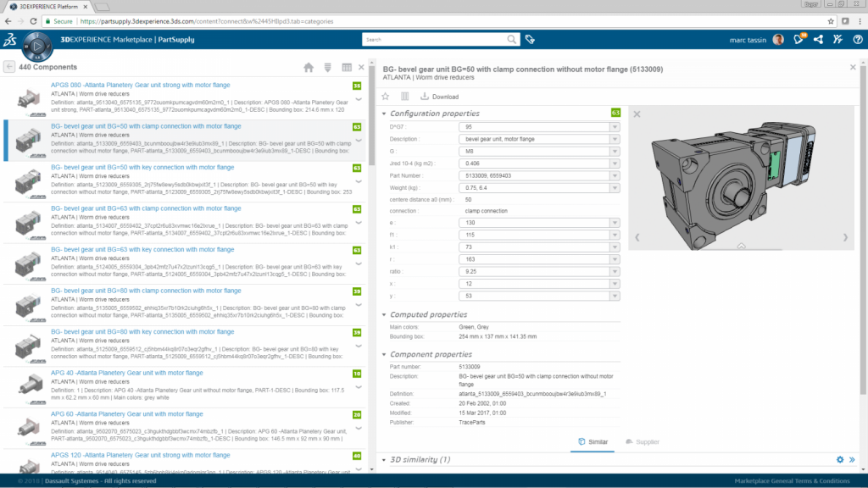Click in the Search input field
868x488 pixels.
click(x=432, y=39)
